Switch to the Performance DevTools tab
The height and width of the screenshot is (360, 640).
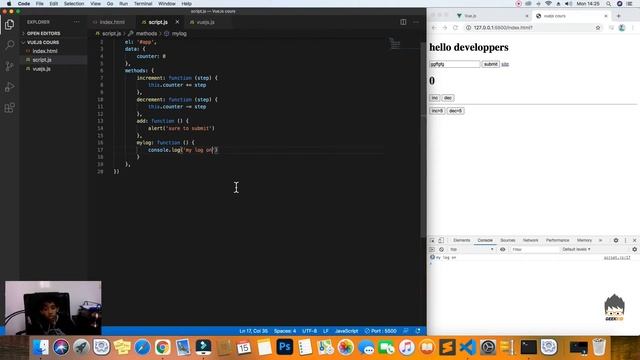click(x=558, y=240)
